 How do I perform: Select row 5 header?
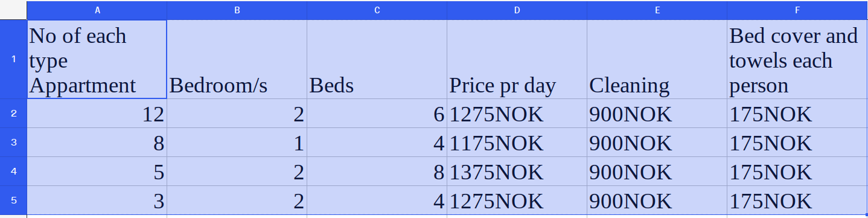point(13,200)
